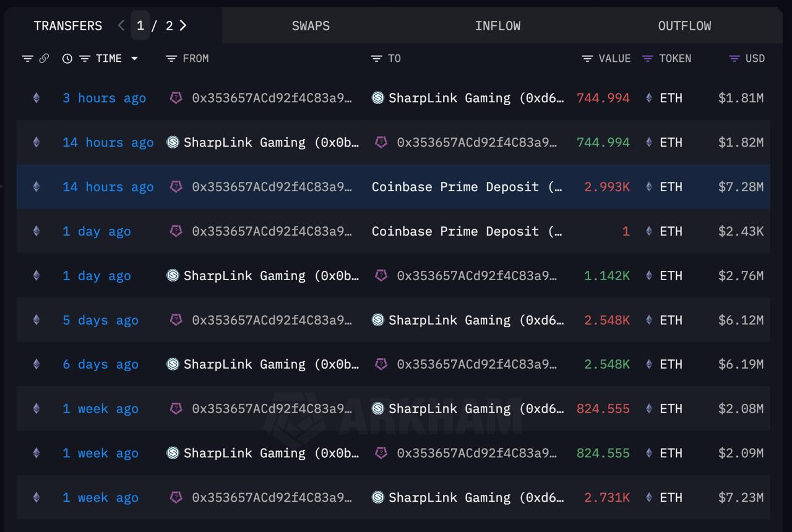This screenshot has height=532, width=792.
Task: Click Coinbase Prime Deposit in $2.43K row
Action: (x=467, y=231)
